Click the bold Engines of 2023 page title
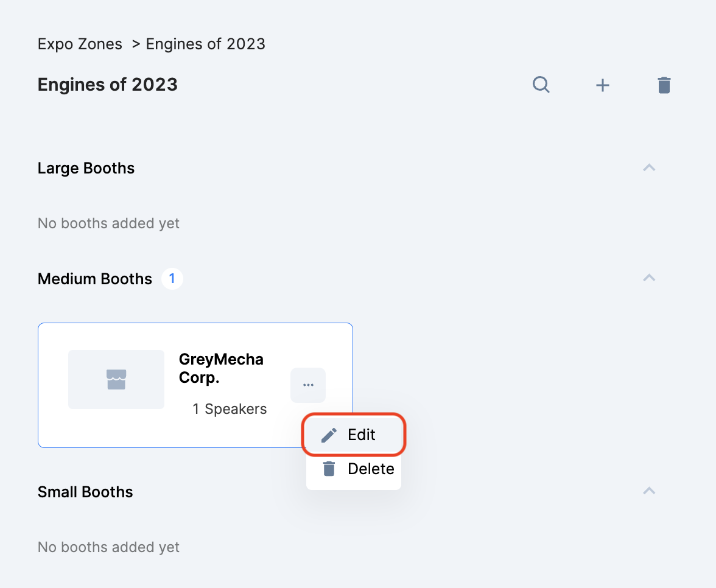The width and height of the screenshot is (716, 588). [x=108, y=84]
